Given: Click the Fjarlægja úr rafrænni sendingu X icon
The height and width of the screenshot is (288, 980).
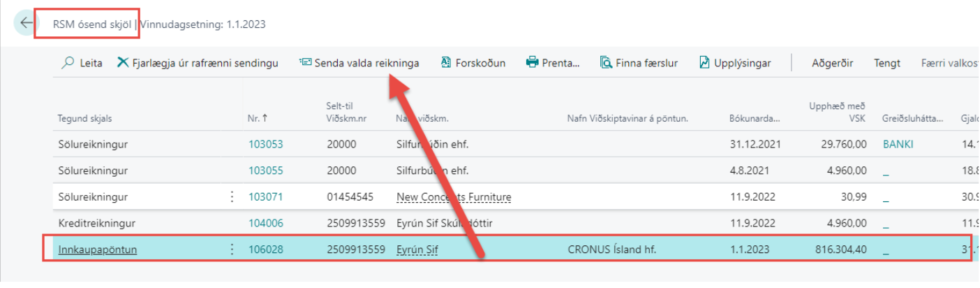Looking at the screenshot, I should point(123,63).
